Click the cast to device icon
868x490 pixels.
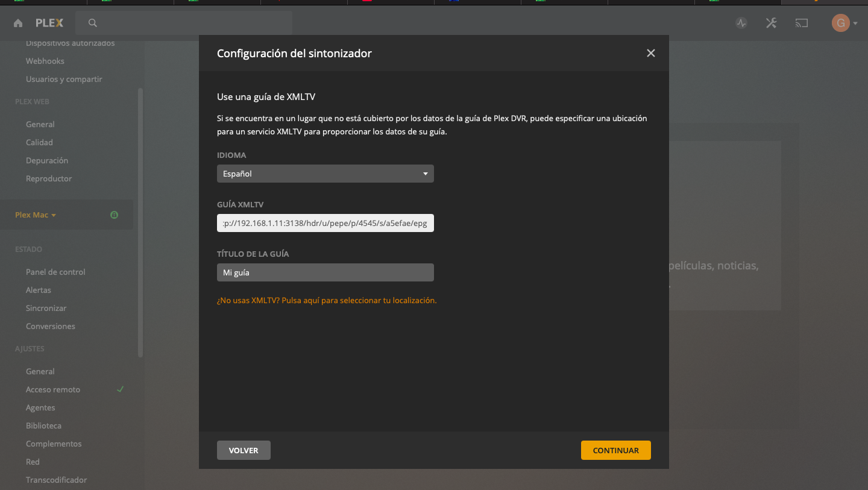(801, 24)
